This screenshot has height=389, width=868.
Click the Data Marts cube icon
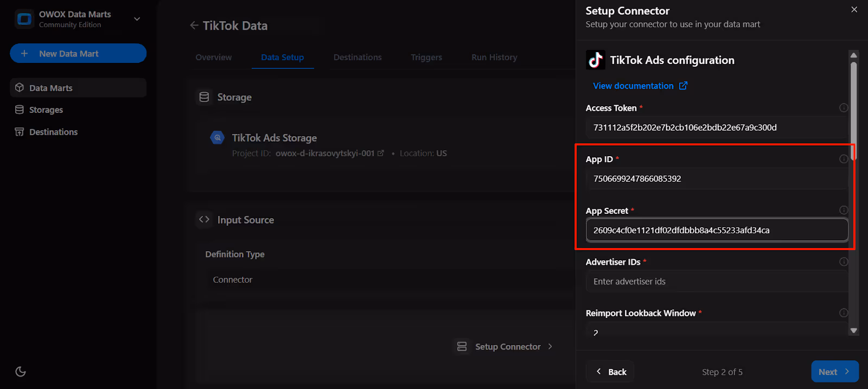(x=20, y=87)
